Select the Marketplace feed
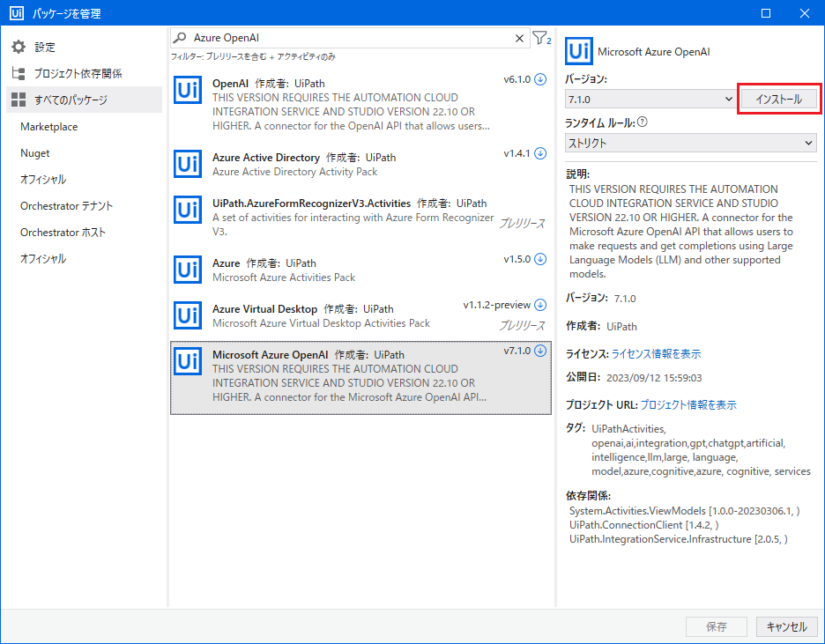This screenshot has height=644, width=825. [x=49, y=127]
